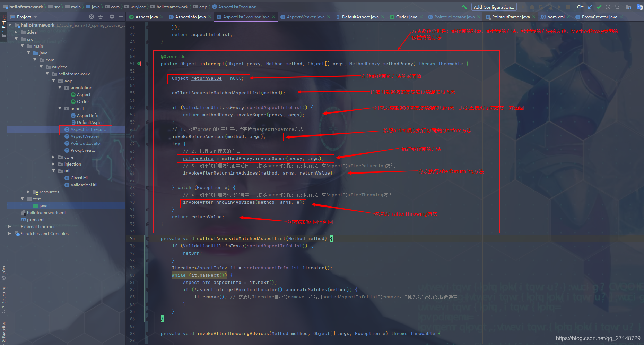Click the override gutter icon on line 51
Viewport: 644px width, 345px height.
pos(139,64)
